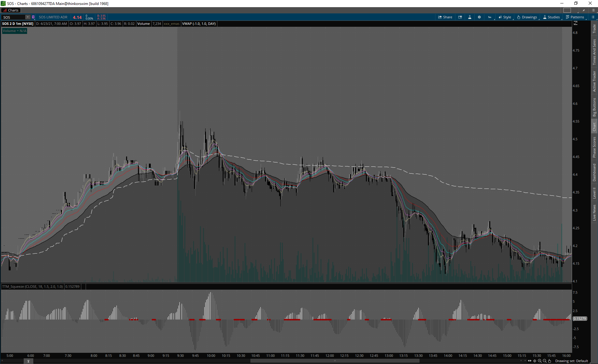
Task: Select the pointer hand drawing tool
Action: click(x=550, y=361)
